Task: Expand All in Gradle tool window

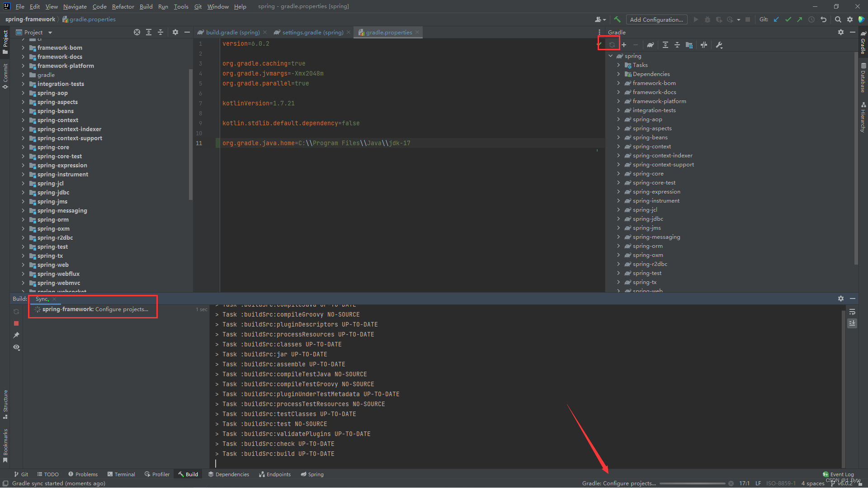Action: [x=665, y=45]
